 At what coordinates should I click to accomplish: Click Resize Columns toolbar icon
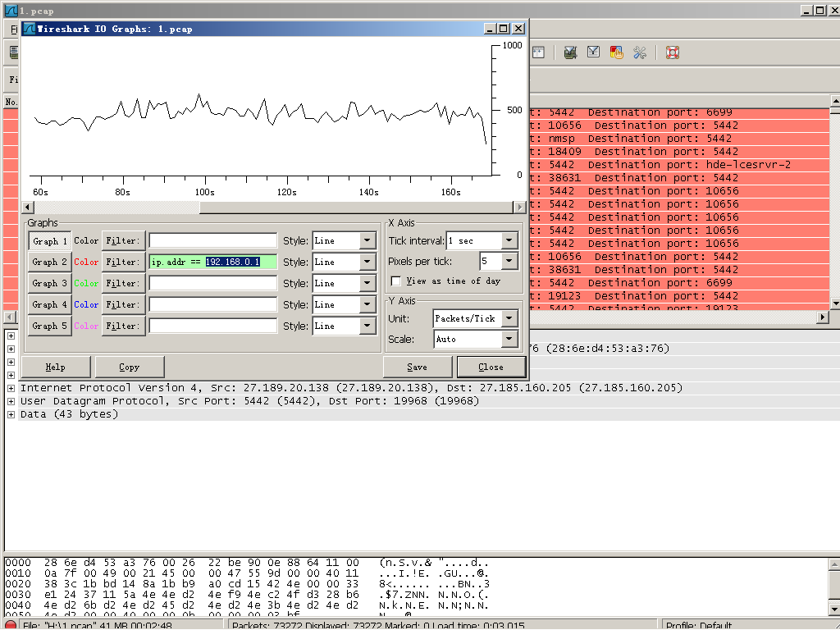(539, 52)
